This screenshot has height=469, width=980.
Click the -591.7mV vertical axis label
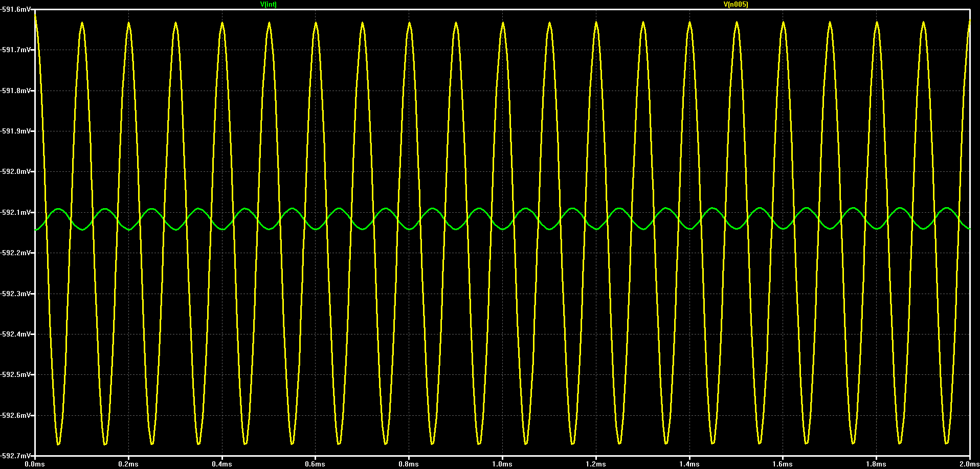point(15,50)
